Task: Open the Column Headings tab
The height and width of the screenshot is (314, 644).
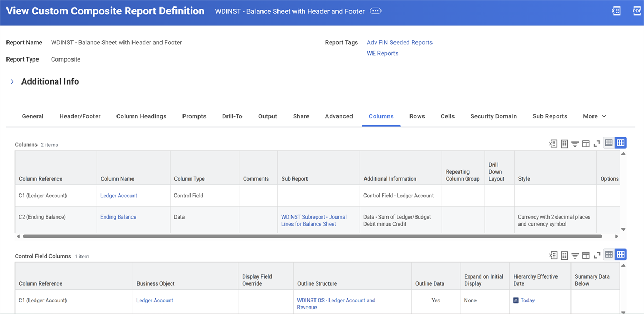Action: [x=141, y=116]
